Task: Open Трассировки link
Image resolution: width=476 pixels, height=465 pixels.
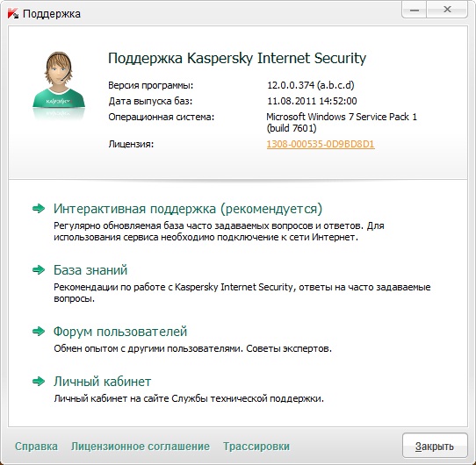Action: pyautogui.click(x=256, y=447)
